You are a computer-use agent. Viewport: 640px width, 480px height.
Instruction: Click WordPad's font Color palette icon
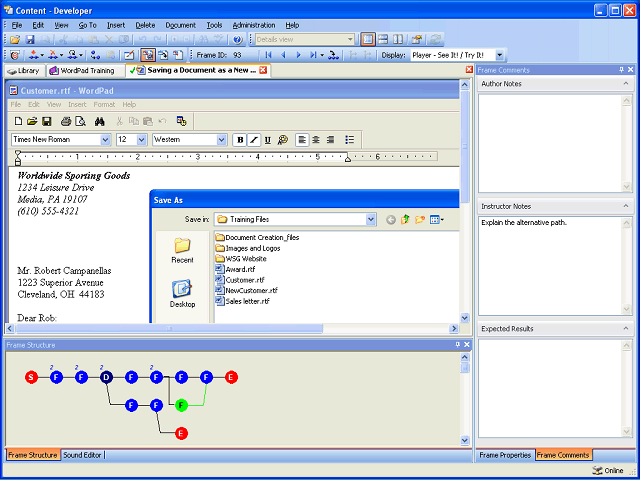click(282, 140)
